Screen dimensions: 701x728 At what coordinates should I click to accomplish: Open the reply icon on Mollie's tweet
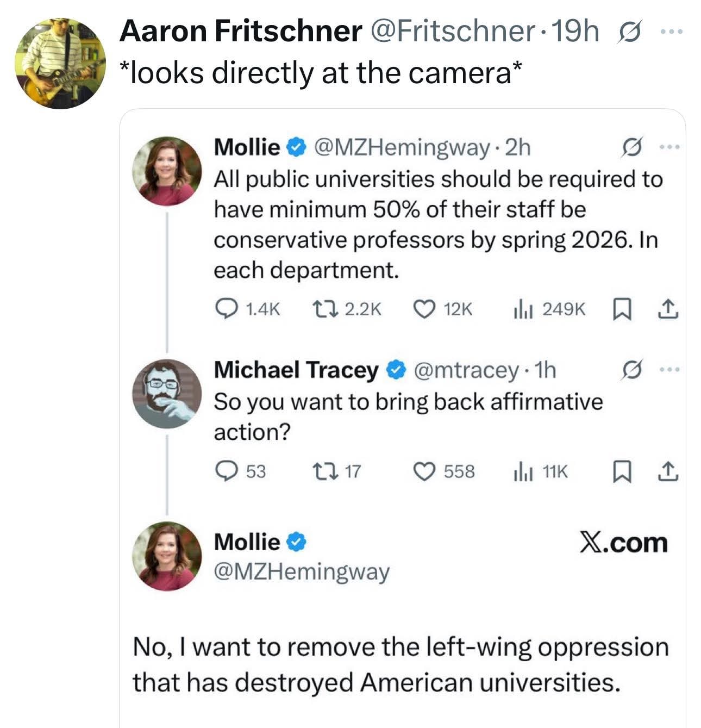[x=227, y=309]
